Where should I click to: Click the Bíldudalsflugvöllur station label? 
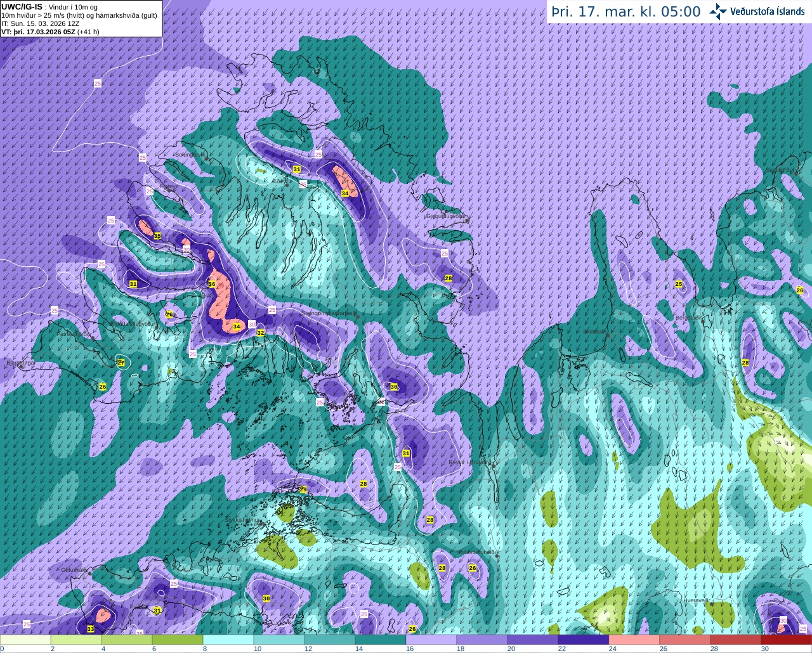pos(133,323)
